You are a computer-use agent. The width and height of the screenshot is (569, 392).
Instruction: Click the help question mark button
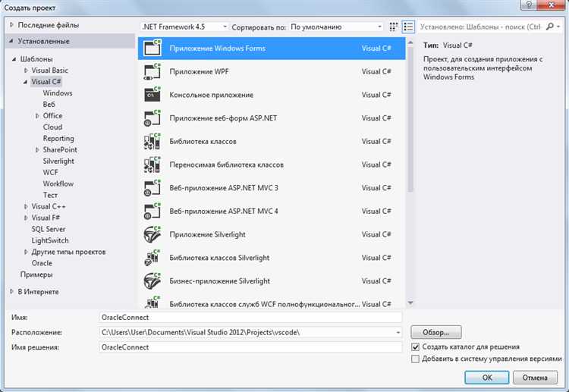click(529, 5)
